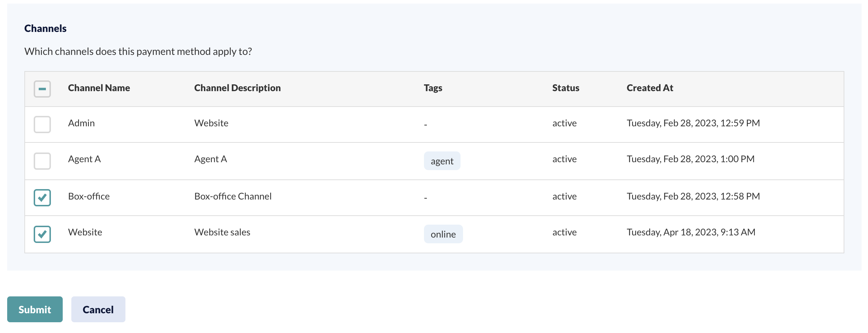868x333 pixels.
Task: Click date 'Tuesday, Feb 28, 2023, 12:58 PM'
Action: (693, 196)
